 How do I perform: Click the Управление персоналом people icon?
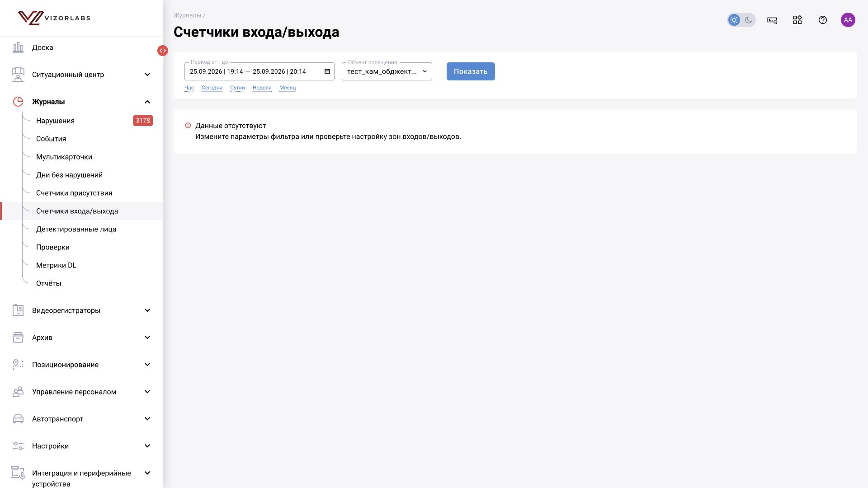click(x=18, y=392)
